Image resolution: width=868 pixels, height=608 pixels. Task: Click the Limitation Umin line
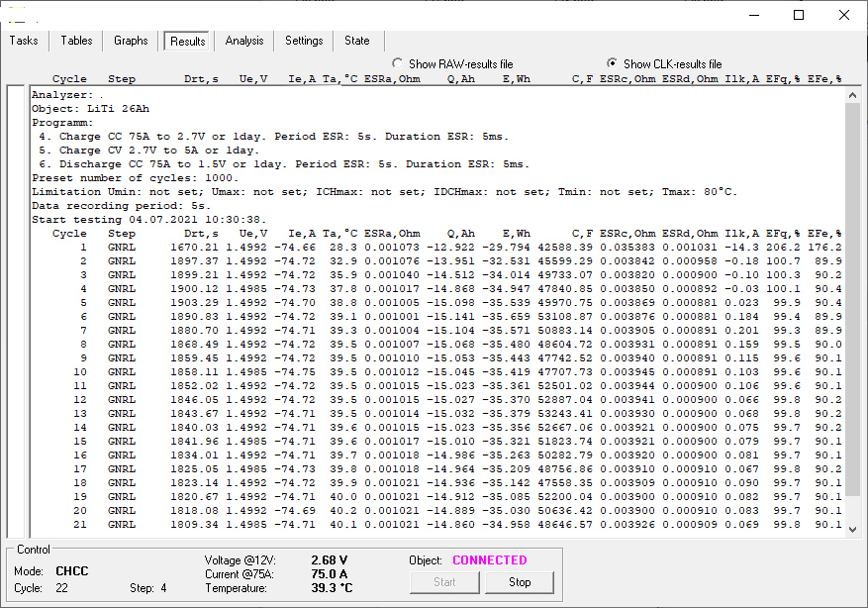coord(384,192)
